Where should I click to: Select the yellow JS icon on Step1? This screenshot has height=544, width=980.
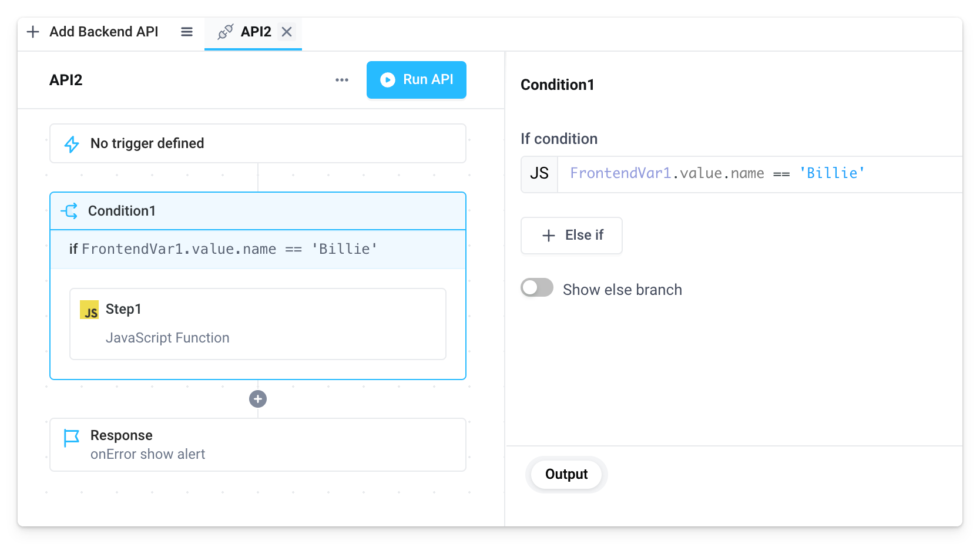[90, 311]
